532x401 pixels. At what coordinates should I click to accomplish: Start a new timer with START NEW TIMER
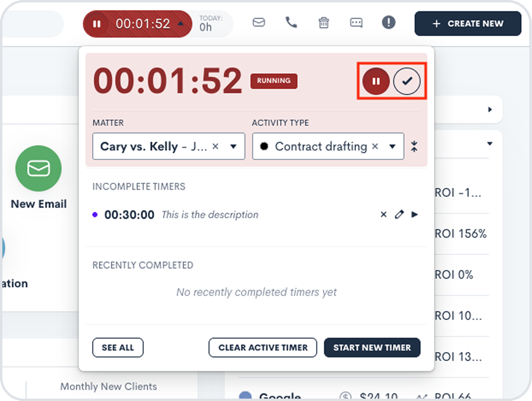pos(372,347)
